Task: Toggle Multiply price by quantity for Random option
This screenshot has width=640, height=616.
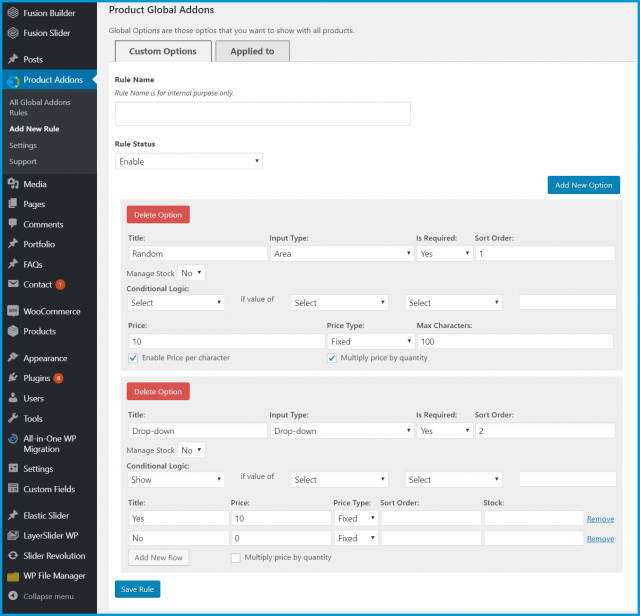Action: pyautogui.click(x=333, y=358)
